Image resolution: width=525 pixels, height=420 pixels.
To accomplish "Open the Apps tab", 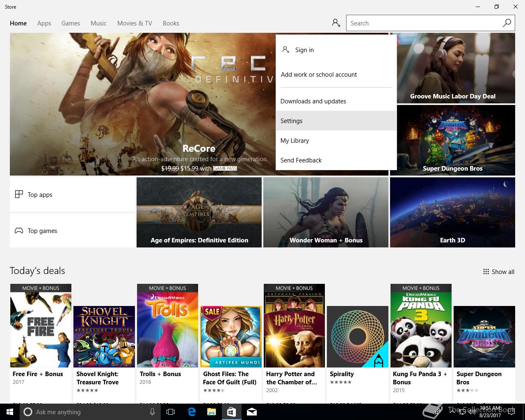I will click(44, 23).
